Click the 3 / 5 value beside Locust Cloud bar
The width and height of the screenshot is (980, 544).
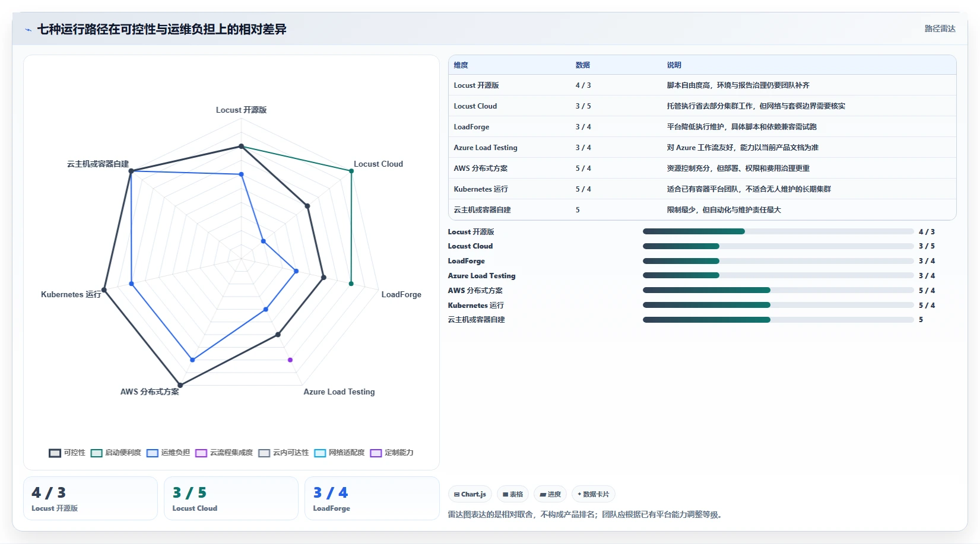coord(927,246)
